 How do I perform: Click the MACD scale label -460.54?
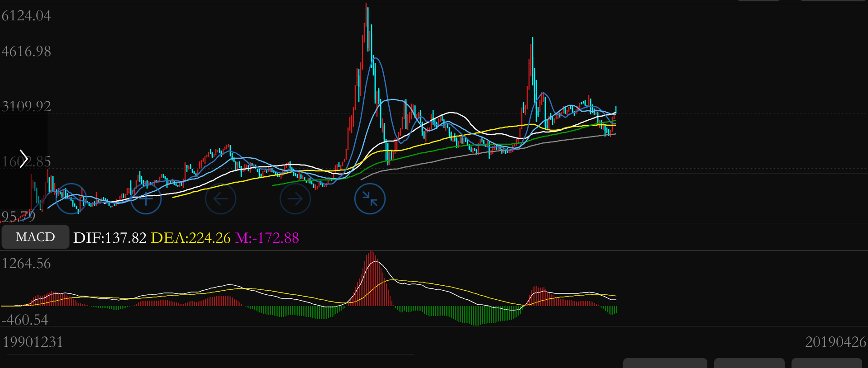tap(25, 320)
